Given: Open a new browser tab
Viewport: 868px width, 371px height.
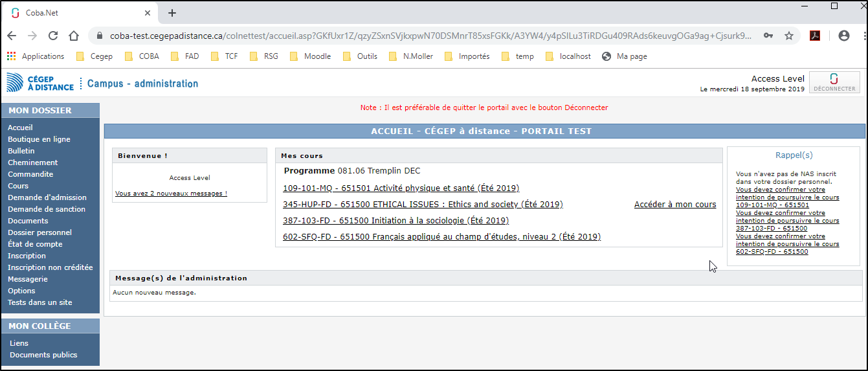Looking at the screenshot, I should point(172,13).
